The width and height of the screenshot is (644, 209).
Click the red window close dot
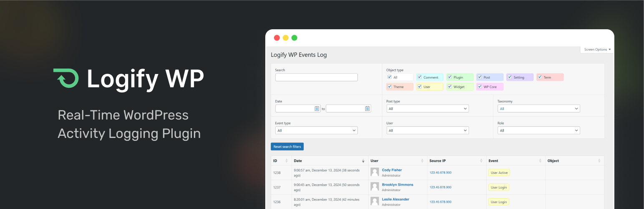pyautogui.click(x=277, y=38)
